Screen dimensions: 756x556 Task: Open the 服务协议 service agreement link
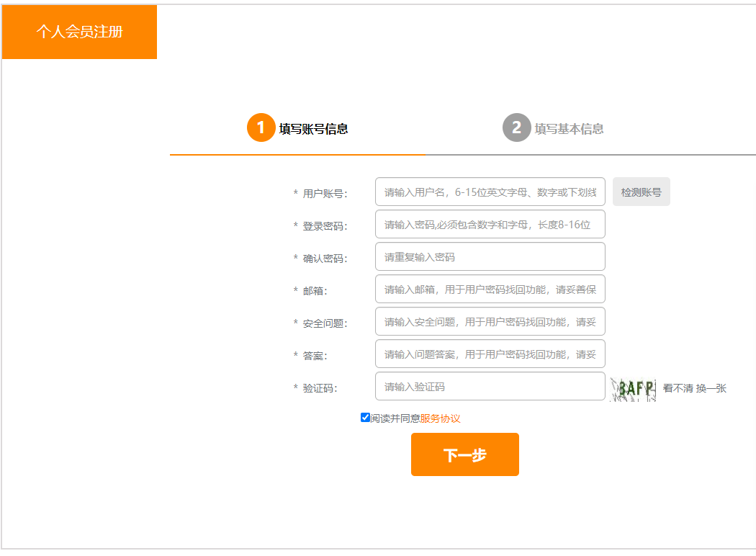[440, 418]
